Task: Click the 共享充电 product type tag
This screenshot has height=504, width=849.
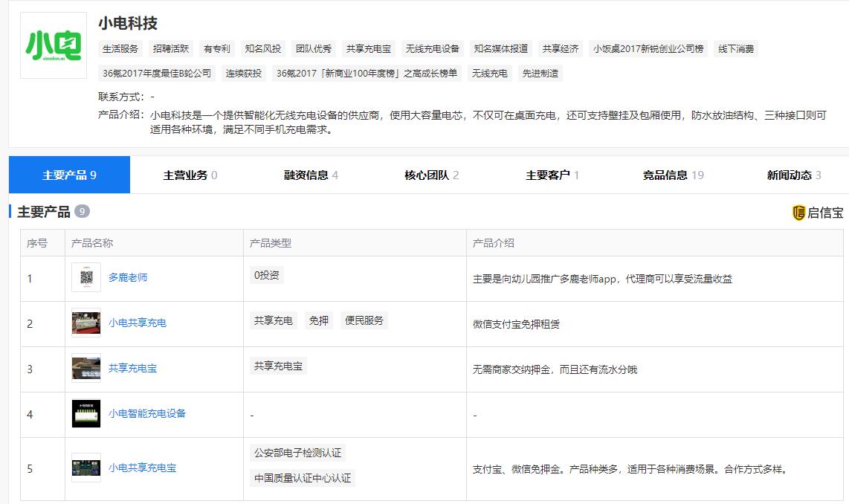Action: [x=274, y=320]
